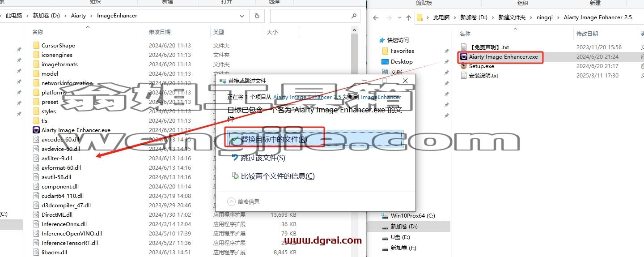Screen dimensions: 644x257
Task: Select libaom.dll file
Action: (54, 252)
